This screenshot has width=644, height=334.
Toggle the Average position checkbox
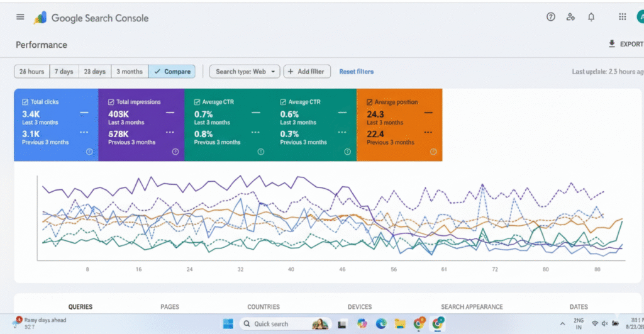[x=369, y=102]
